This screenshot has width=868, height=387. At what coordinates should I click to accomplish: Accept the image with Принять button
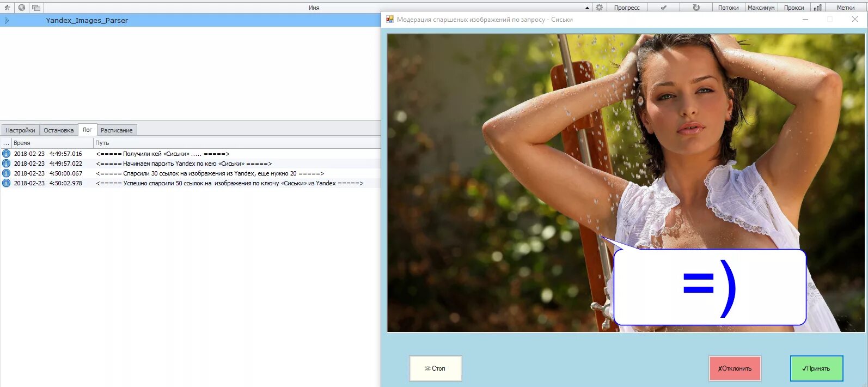(x=816, y=368)
